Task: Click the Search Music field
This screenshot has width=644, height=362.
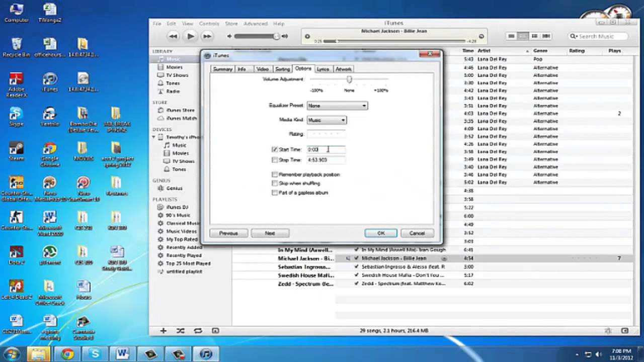Action: point(599,36)
